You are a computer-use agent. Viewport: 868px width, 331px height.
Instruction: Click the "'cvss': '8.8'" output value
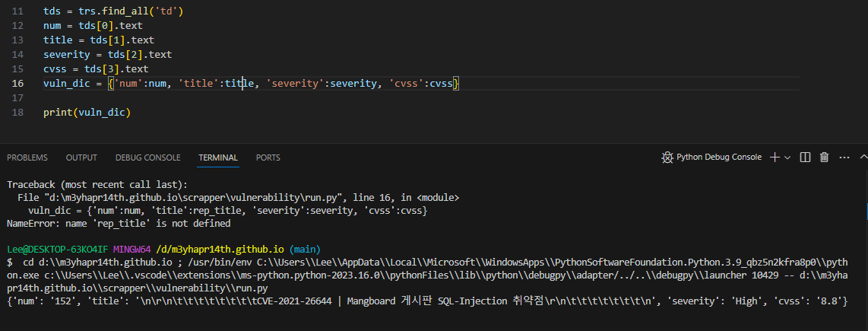[810, 301]
